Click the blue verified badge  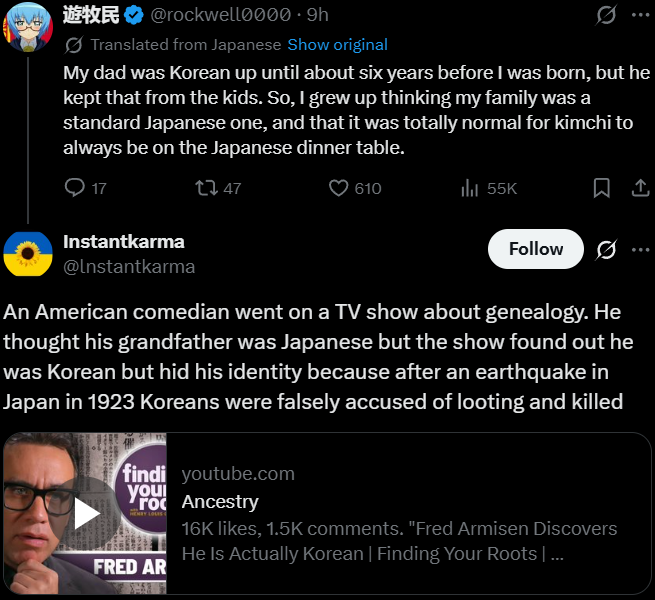pos(135,15)
